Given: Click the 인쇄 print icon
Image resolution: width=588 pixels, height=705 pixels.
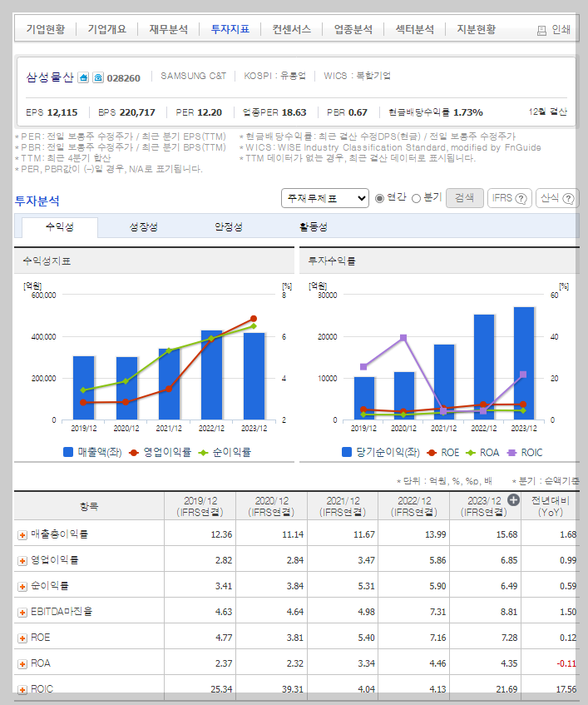Looking at the screenshot, I should coord(541,31).
